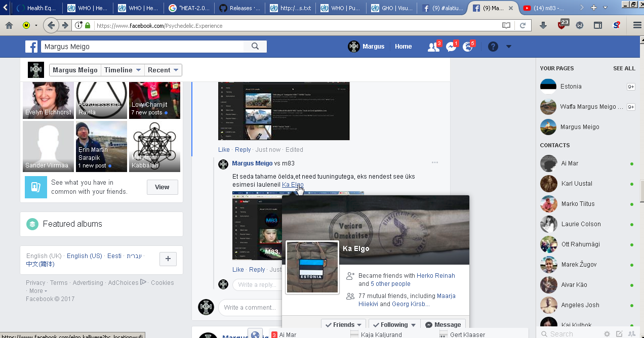Screen dimensions: 644x338
Task: Open Facebook friend requests icon
Action: coord(433,47)
